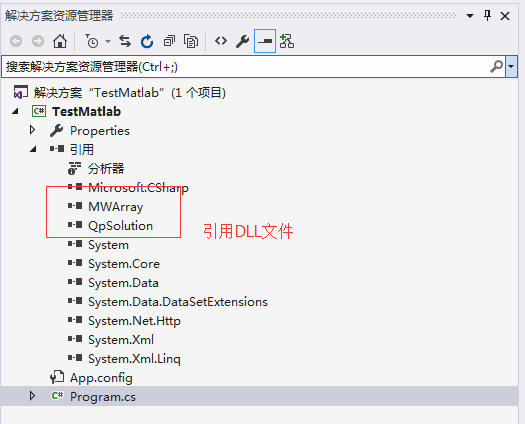Click the reference icon beside QpSolution
This screenshot has height=424, width=525.
[75, 225]
